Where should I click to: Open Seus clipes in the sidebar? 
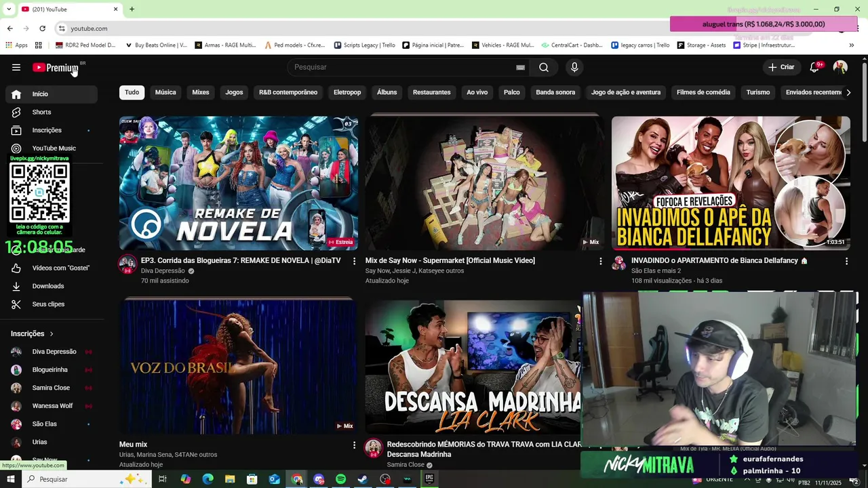(x=52, y=304)
